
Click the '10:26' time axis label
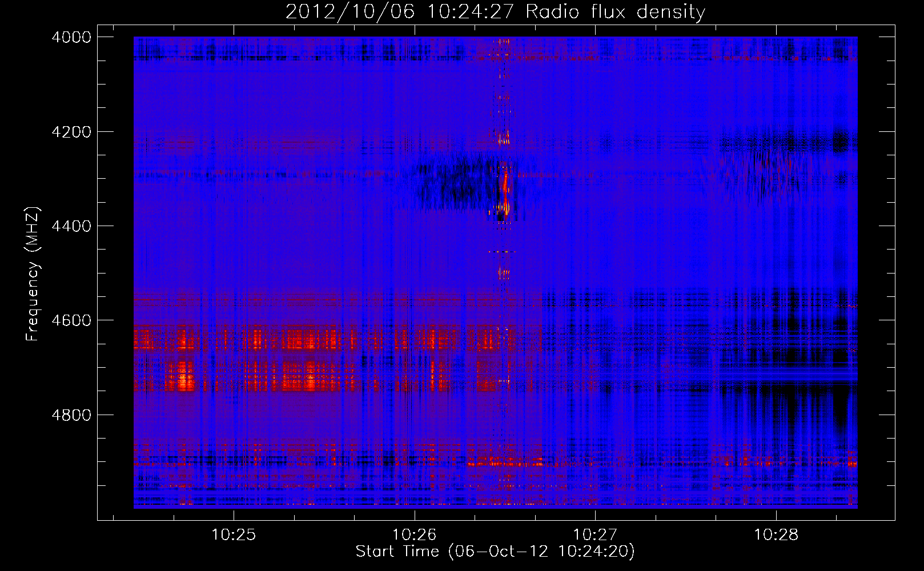pyautogui.click(x=415, y=535)
